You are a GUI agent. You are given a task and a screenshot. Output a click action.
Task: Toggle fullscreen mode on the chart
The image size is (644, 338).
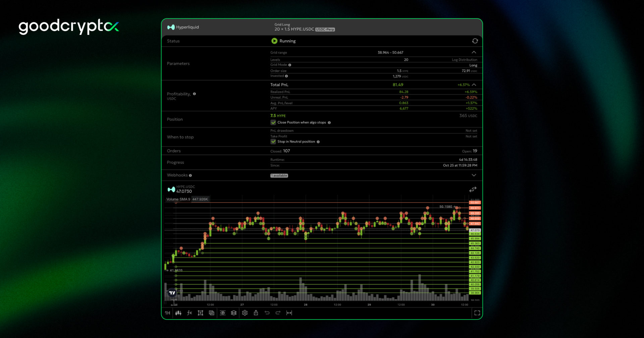point(478,313)
